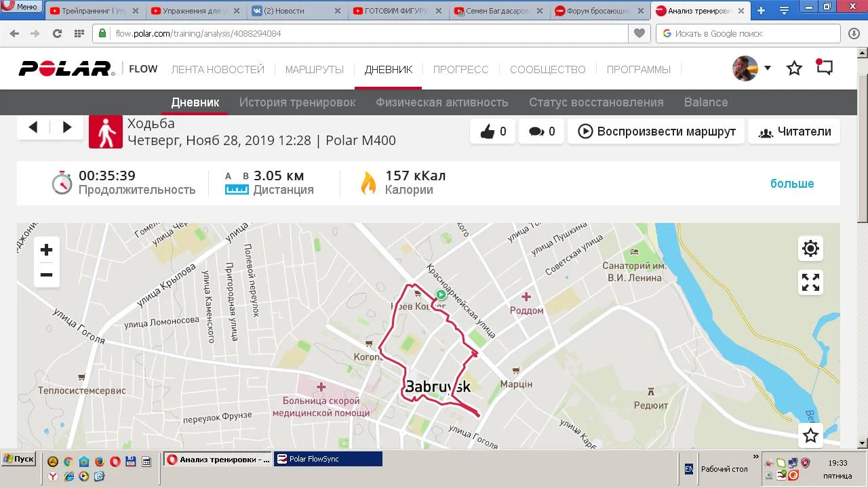This screenshot has width=868, height=488.
Task: Click 'Анализ тренировки' taskbar button
Action: (218, 459)
